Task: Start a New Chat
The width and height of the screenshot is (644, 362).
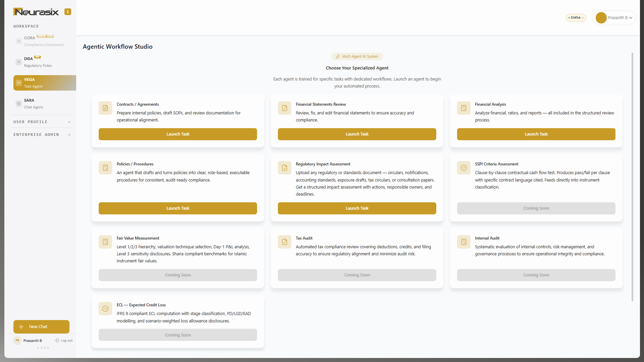Action: click(x=41, y=327)
